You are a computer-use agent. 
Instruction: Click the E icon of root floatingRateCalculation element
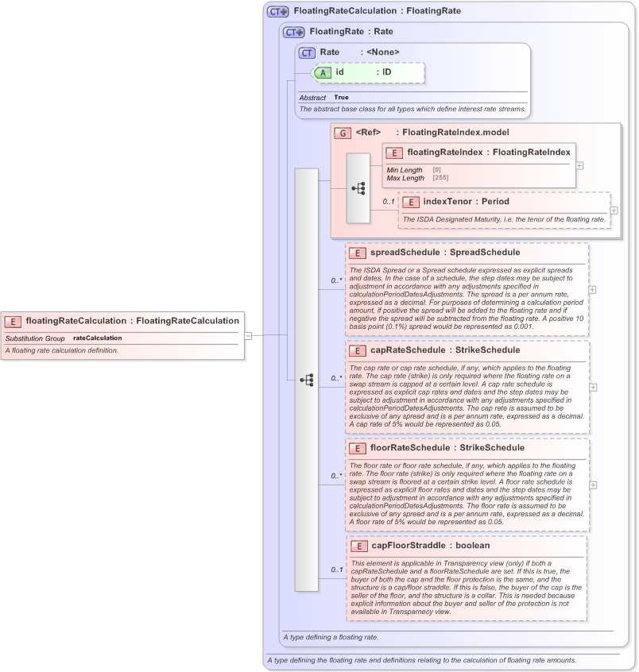13,322
